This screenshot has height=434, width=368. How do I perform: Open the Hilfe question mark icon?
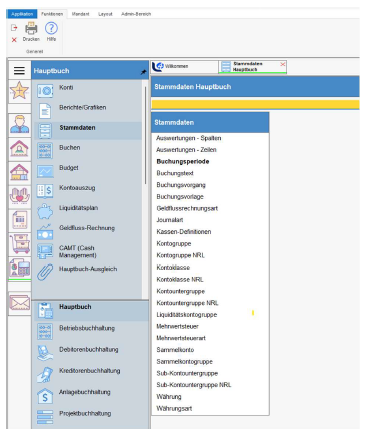(x=51, y=28)
